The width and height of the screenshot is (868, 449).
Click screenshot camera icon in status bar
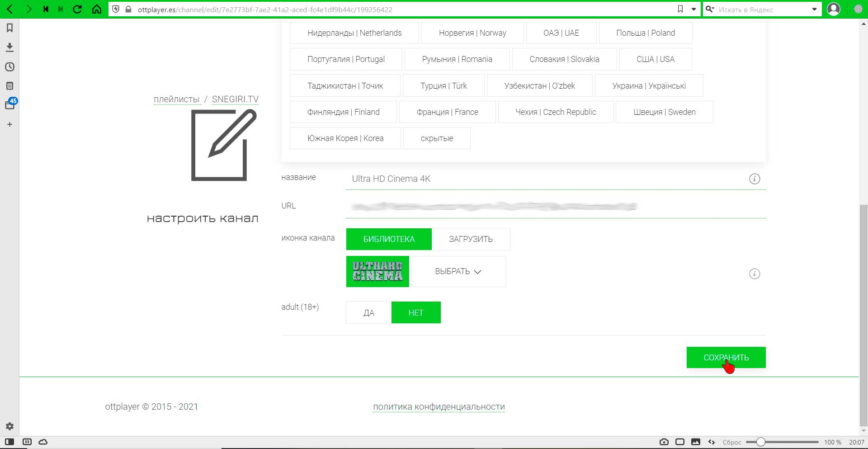664,442
